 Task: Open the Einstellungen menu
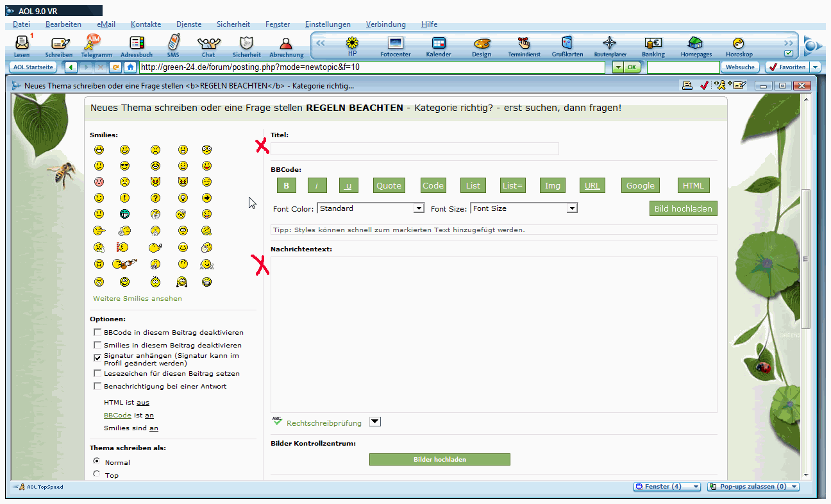pos(328,24)
